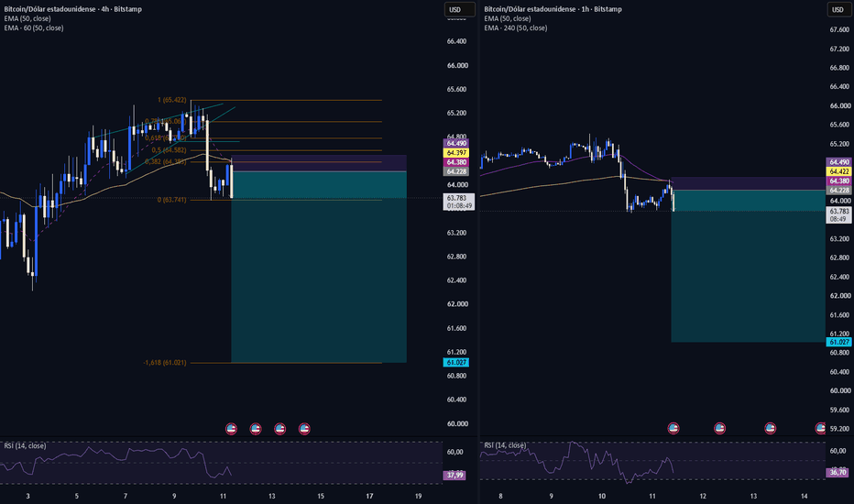Click current price label 63.783 with 01:08:49 countdown
The height and width of the screenshot is (504, 854).
pos(458,203)
